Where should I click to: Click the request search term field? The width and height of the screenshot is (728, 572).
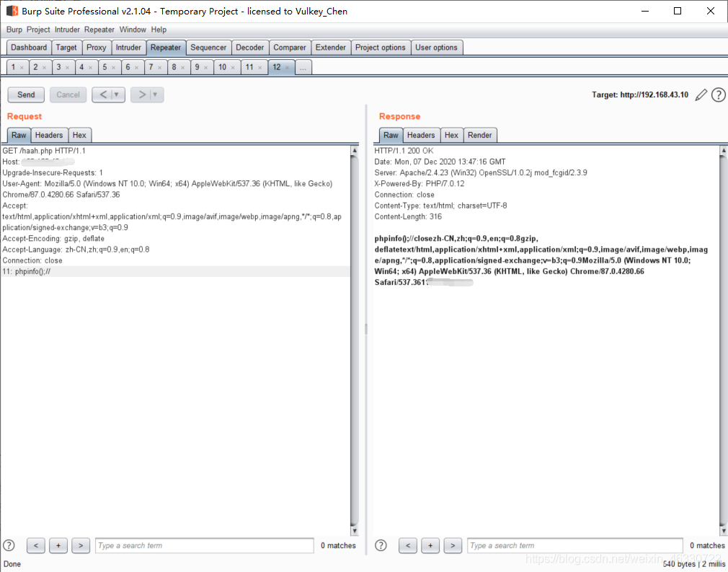point(205,545)
